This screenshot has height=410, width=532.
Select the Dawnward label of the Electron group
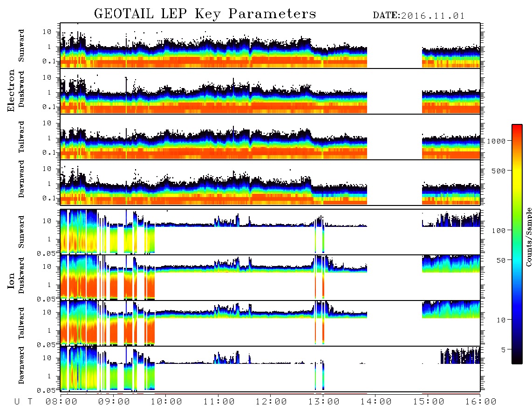[x=21, y=179]
